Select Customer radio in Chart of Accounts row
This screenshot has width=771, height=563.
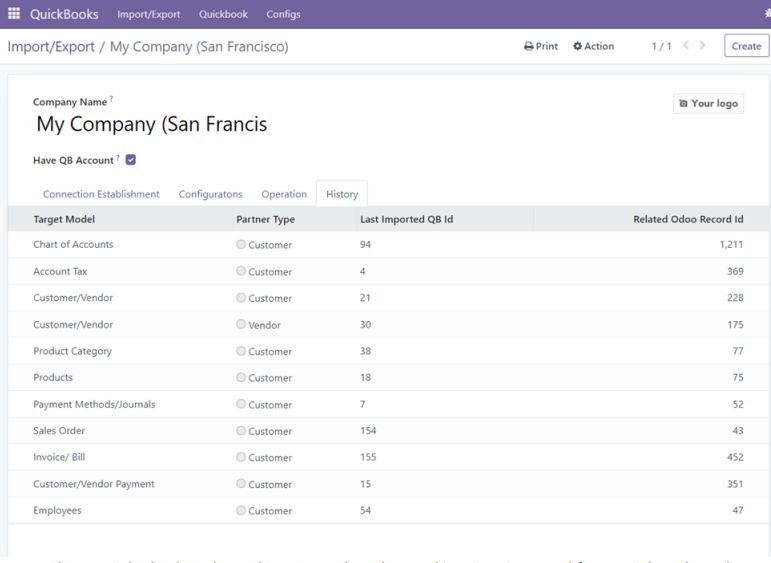[240, 244]
